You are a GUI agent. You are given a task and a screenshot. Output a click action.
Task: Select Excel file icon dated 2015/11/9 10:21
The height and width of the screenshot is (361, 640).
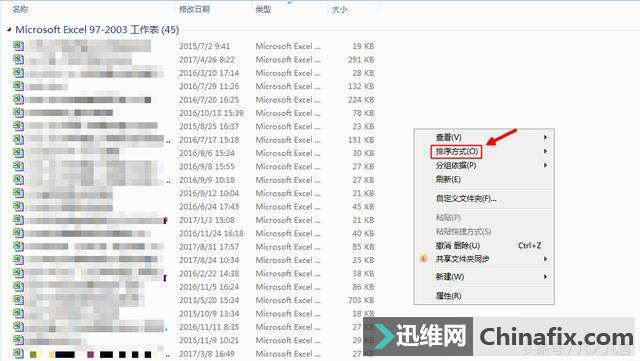18,340
